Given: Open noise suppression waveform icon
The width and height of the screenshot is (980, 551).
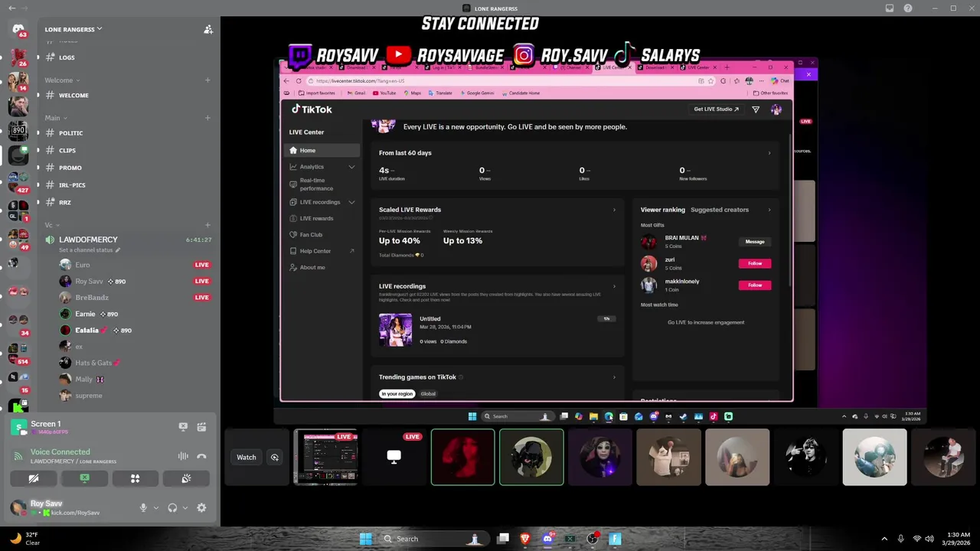Looking at the screenshot, I should click(x=183, y=456).
